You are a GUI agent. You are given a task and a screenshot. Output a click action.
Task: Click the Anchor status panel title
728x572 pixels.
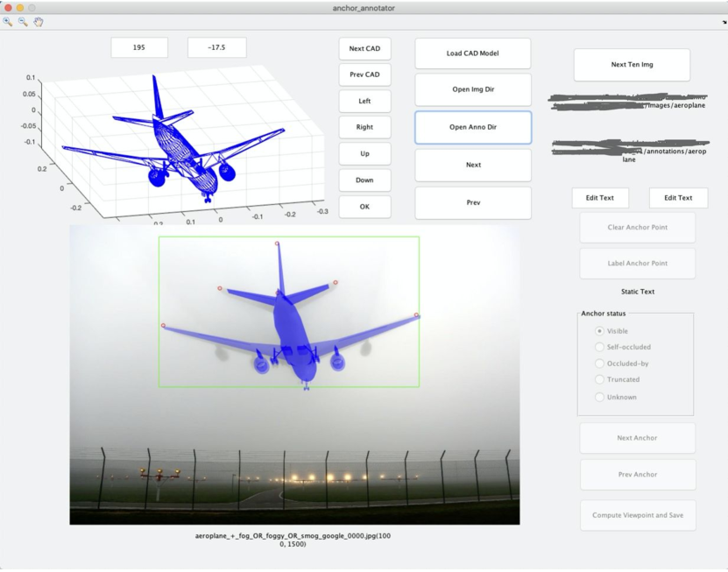coord(603,314)
